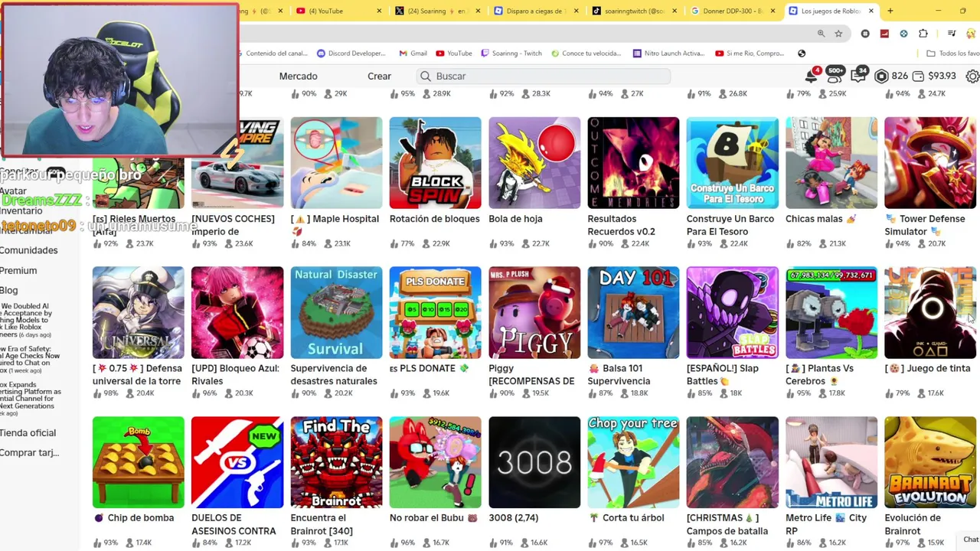Open the Tower Defense Simulator thumbnail

[x=930, y=162]
